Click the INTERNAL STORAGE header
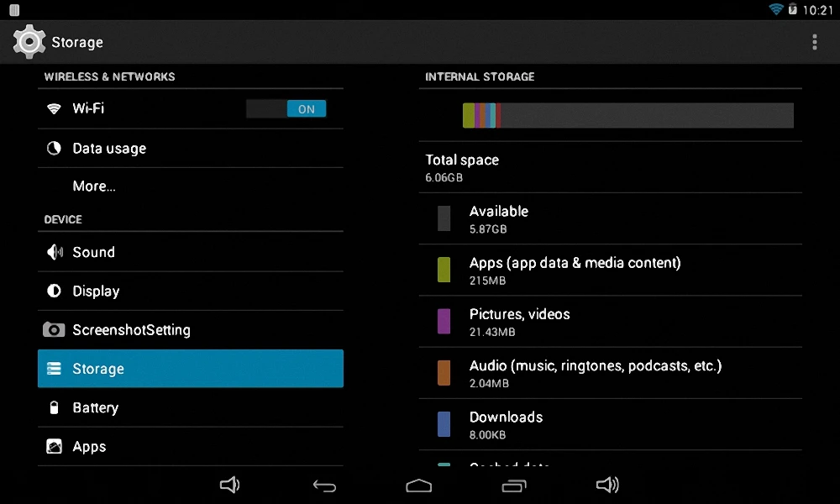This screenshot has height=504, width=840. click(480, 76)
